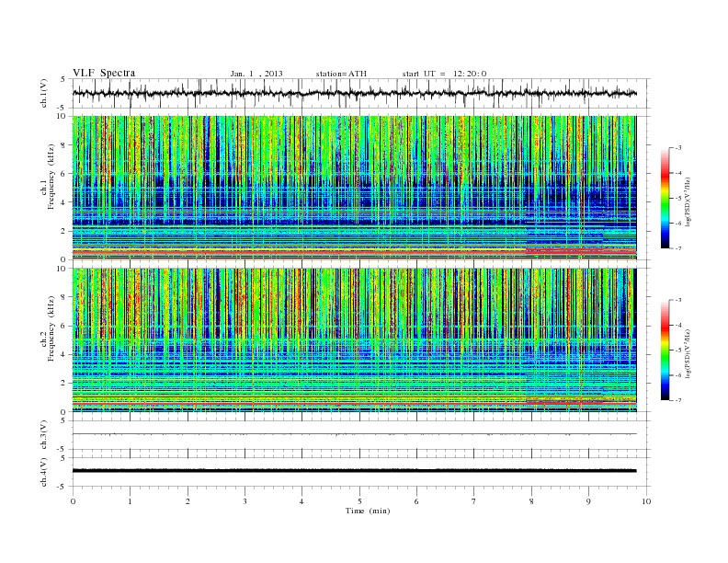The image size is (728, 563).
Task: Click the time axis tick label '5'
Action: [x=359, y=501]
